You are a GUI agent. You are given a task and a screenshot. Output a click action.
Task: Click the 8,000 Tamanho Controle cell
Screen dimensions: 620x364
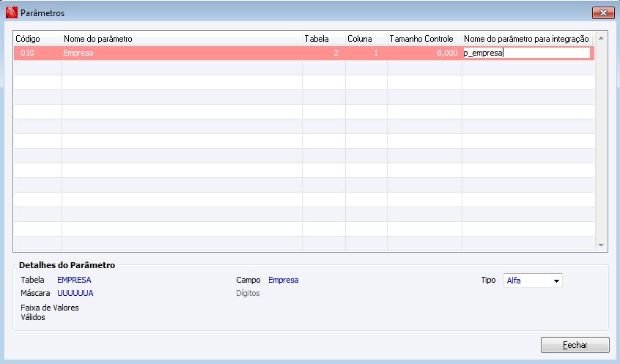(x=424, y=53)
